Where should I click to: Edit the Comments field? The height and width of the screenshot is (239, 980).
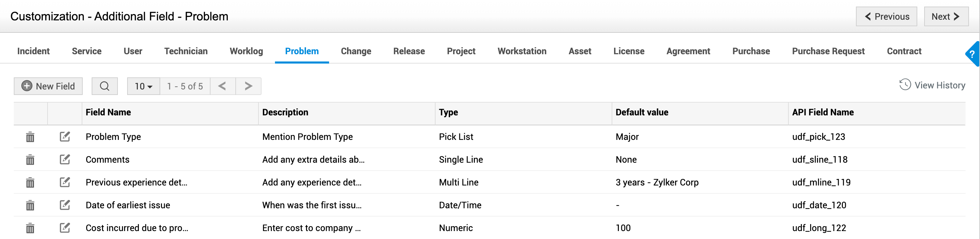(65, 159)
